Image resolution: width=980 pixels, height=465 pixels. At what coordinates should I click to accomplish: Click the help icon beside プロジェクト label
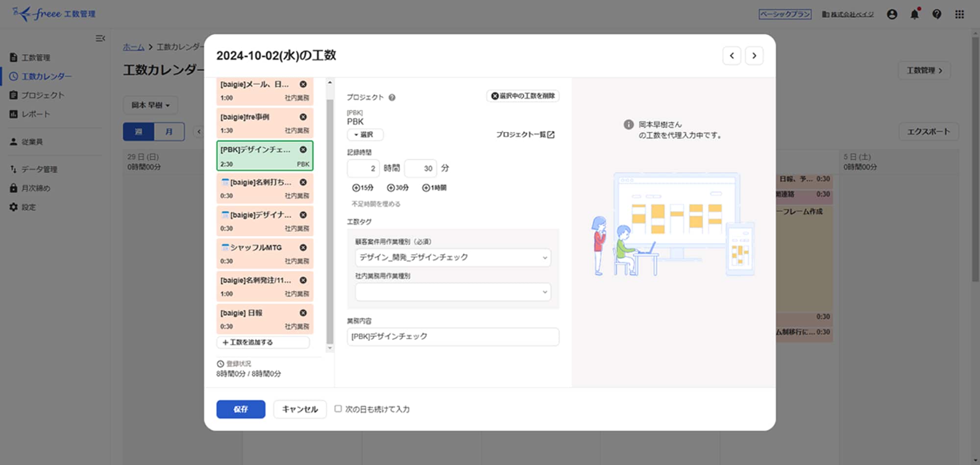[x=392, y=98]
